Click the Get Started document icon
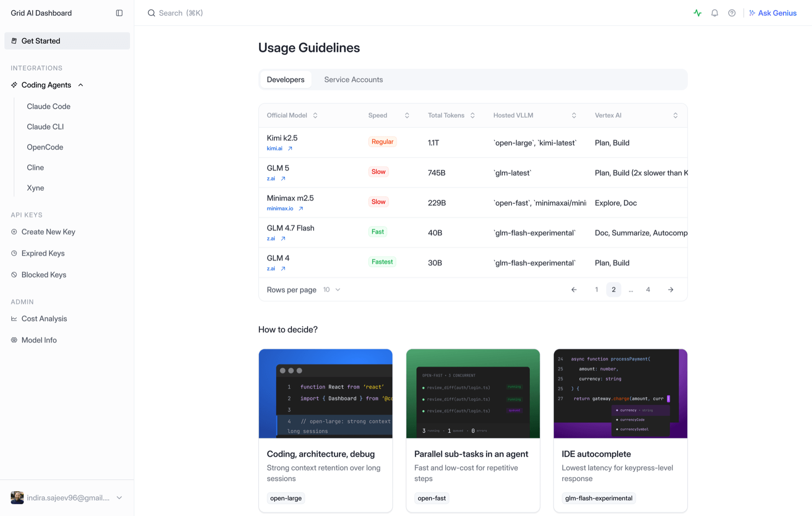Image resolution: width=812 pixels, height=516 pixels. click(x=14, y=41)
